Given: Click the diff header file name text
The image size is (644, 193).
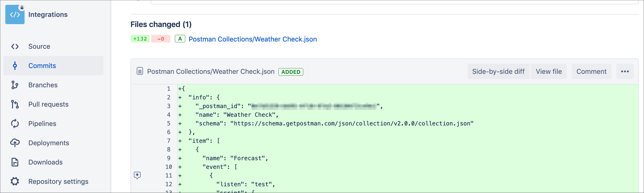Looking at the screenshot, I should [211, 72].
